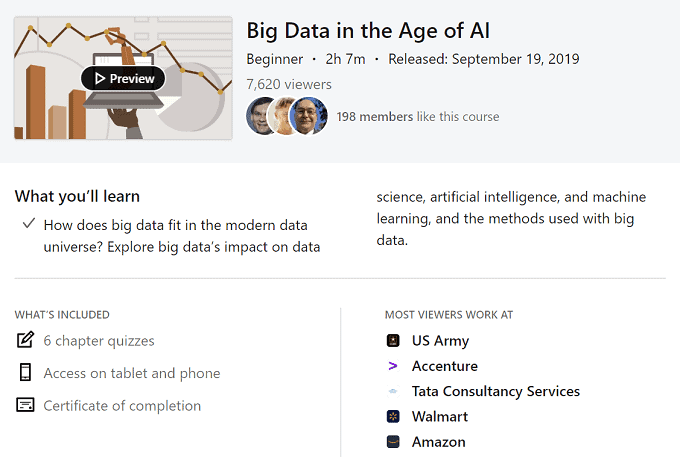
Task: Click the Accenture company name
Action: click(444, 366)
